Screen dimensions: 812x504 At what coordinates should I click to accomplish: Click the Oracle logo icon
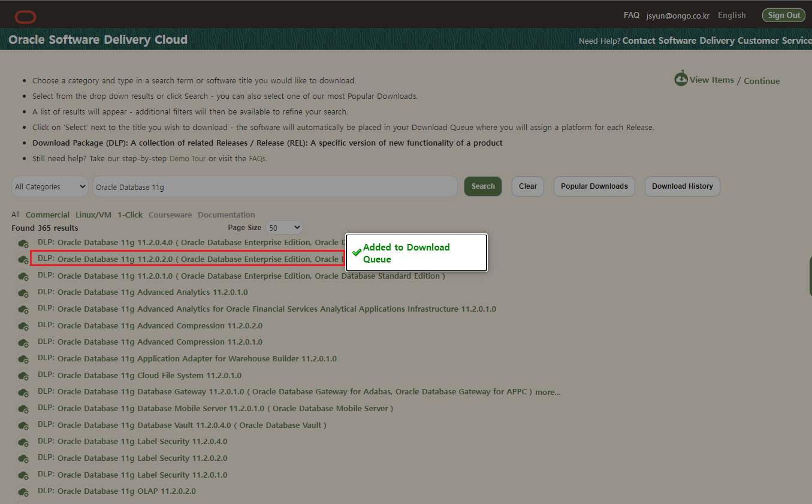click(26, 17)
